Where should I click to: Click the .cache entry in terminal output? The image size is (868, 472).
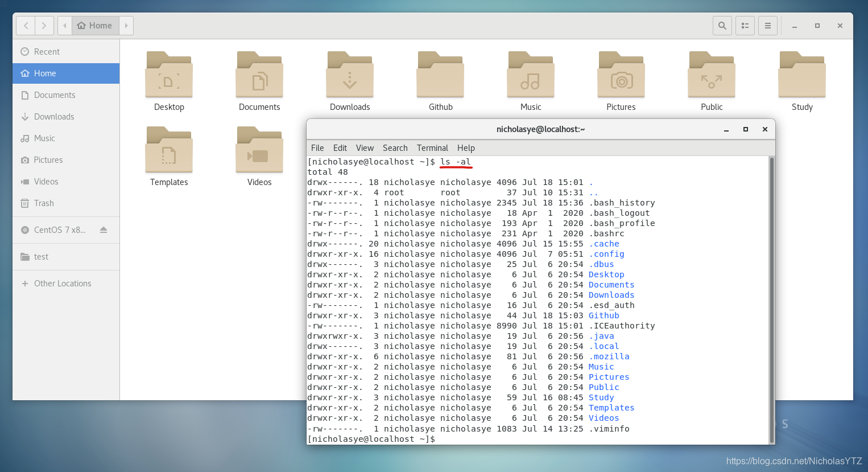[x=604, y=244]
